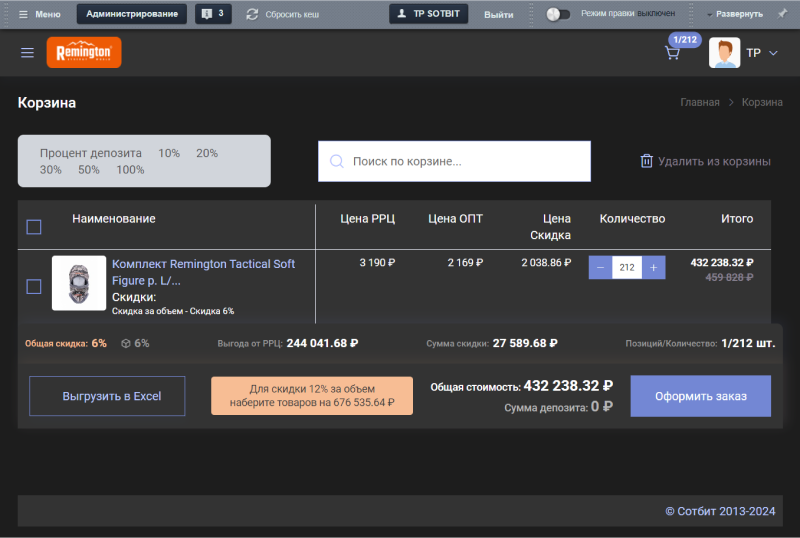Open the shopping cart icon
The width and height of the screenshot is (800, 538).
tap(672, 53)
